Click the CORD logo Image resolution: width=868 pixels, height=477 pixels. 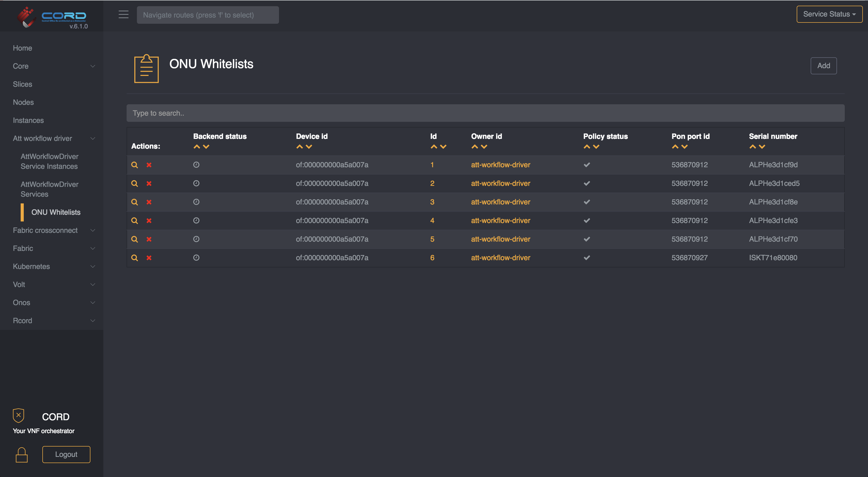[x=52, y=17]
